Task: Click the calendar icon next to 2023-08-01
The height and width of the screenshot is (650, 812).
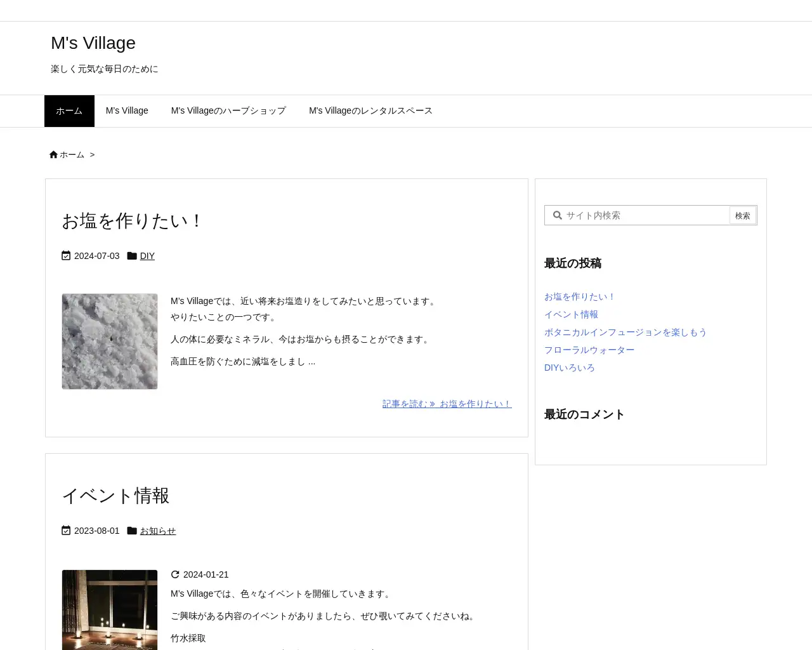Action: (67, 531)
